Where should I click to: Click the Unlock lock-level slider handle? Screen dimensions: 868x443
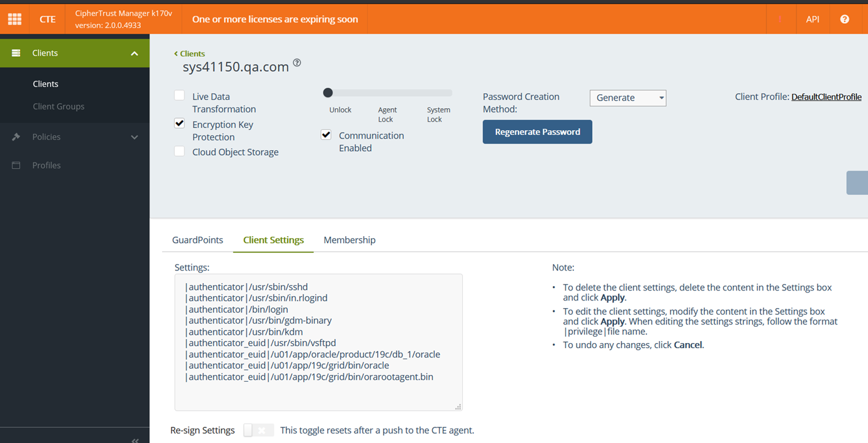coord(328,93)
